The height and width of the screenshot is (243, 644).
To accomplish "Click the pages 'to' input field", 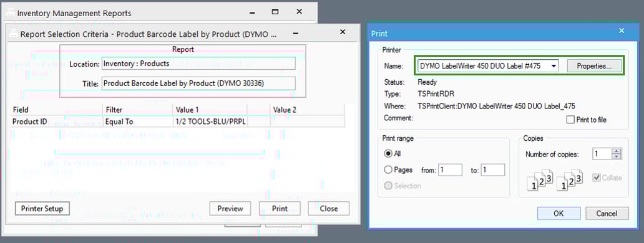I will (x=493, y=170).
